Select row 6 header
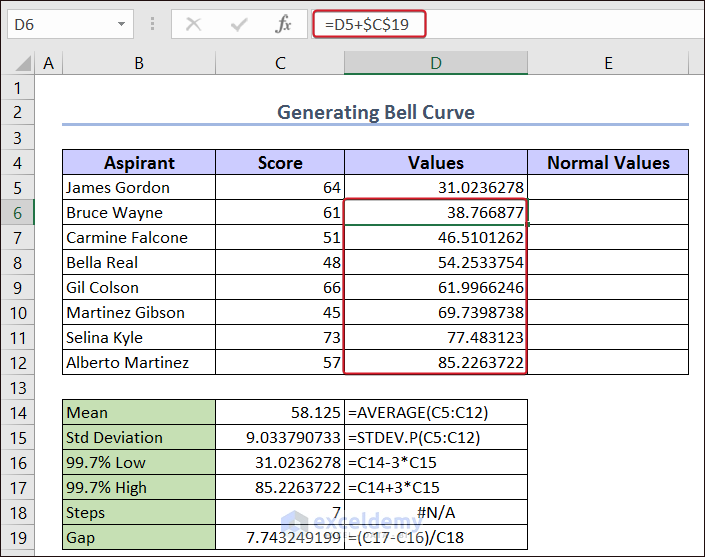 [x=17, y=212]
